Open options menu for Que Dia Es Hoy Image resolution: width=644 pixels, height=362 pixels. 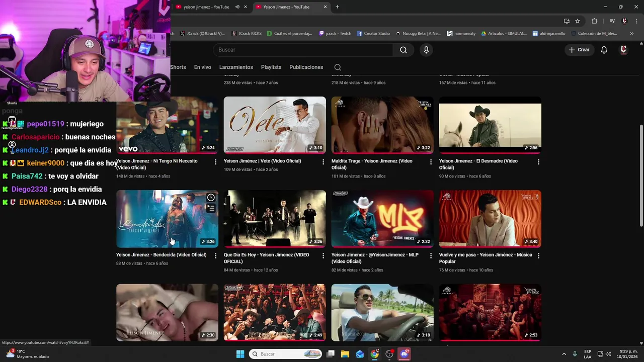(x=323, y=255)
